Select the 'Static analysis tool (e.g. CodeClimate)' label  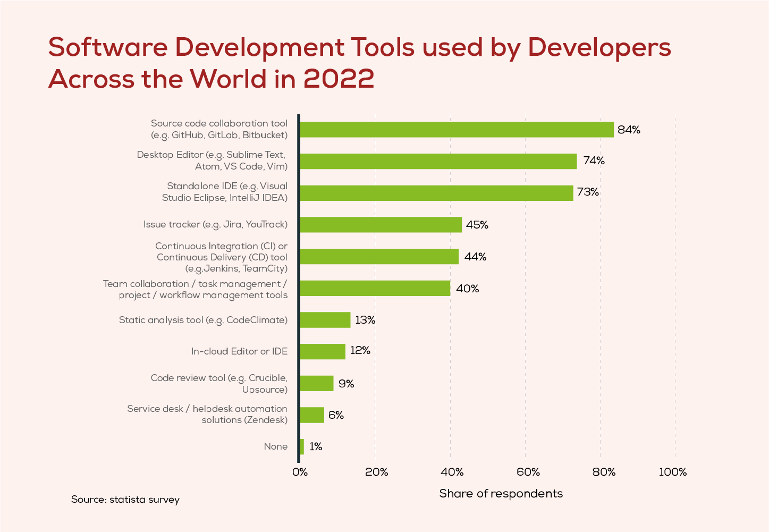point(203,320)
